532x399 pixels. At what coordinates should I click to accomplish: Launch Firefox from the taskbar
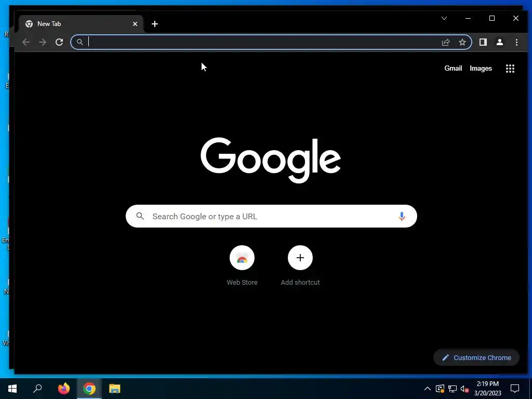[64, 389]
